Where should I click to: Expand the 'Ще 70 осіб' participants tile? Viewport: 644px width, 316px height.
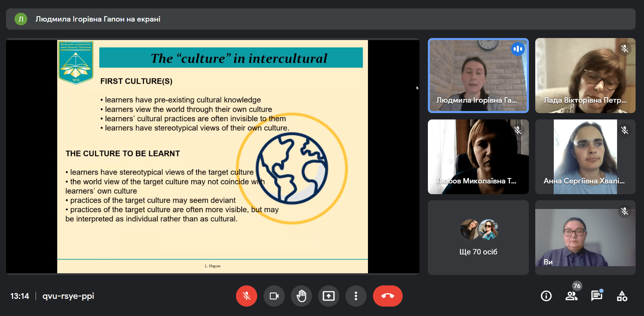point(478,238)
